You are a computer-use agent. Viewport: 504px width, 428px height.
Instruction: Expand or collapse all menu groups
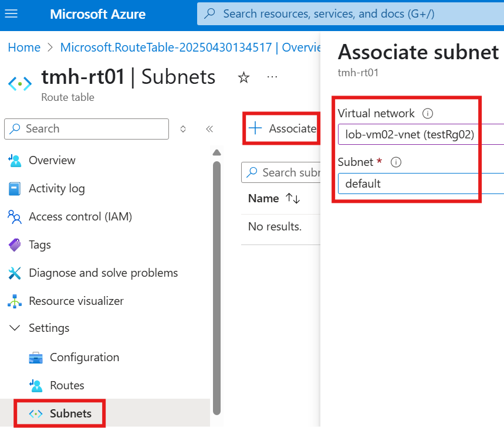click(x=183, y=129)
